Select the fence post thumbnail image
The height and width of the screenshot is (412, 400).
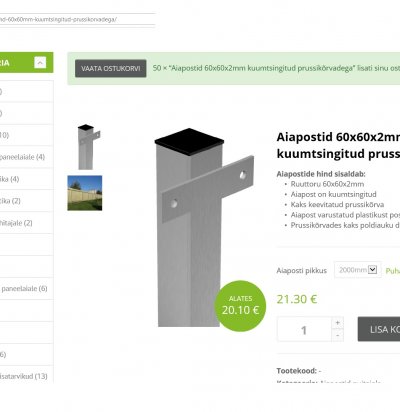click(x=88, y=147)
